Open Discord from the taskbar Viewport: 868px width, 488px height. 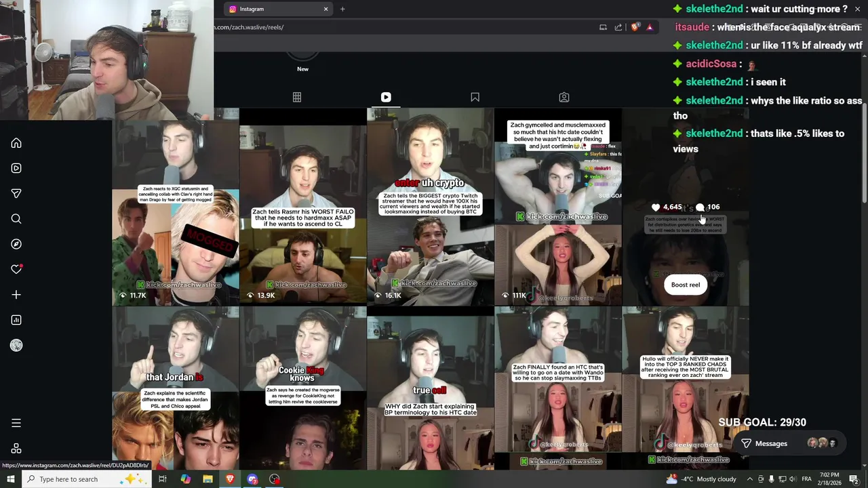pyautogui.click(x=252, y=479)
